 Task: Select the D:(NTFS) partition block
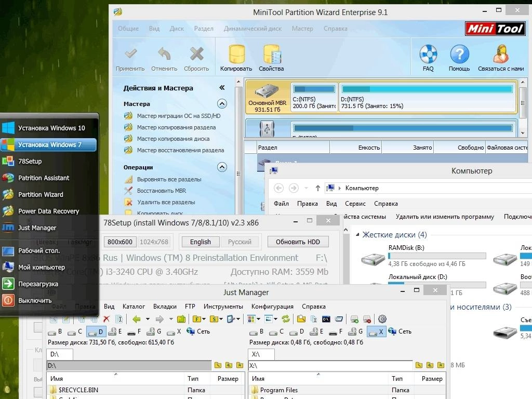coord(428,97)
